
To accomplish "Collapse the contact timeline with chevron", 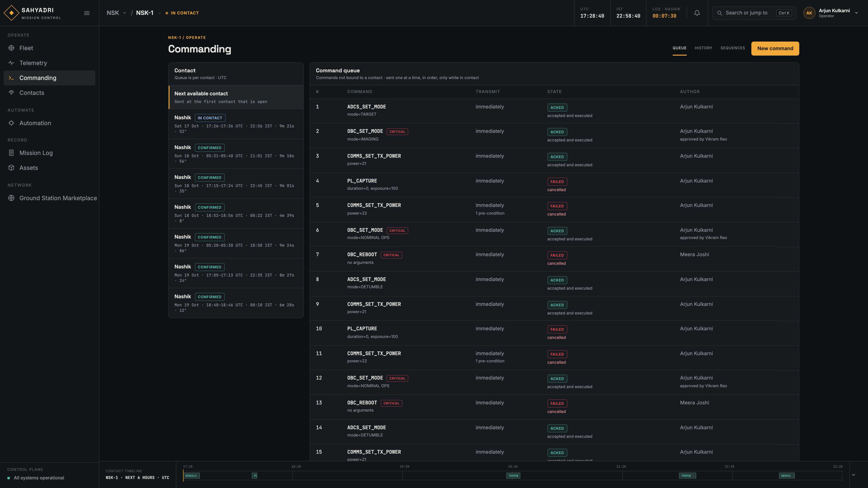I will pos(854,475).
